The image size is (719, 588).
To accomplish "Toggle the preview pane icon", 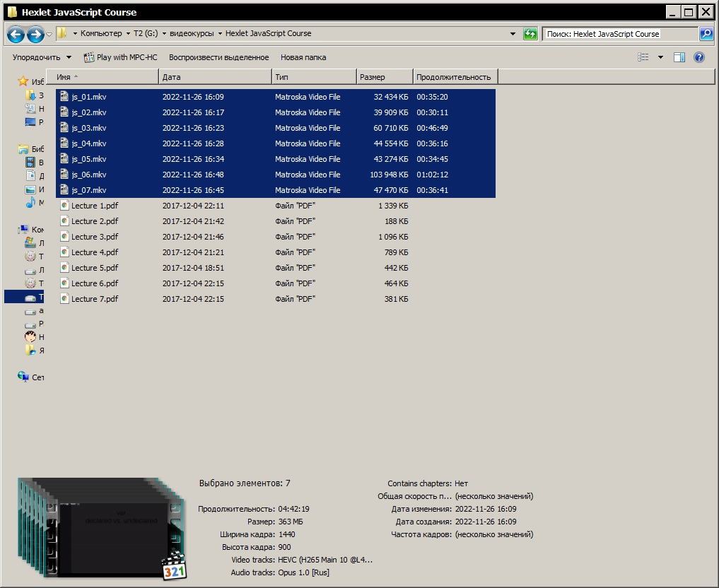I will click(x=679, y=57).
